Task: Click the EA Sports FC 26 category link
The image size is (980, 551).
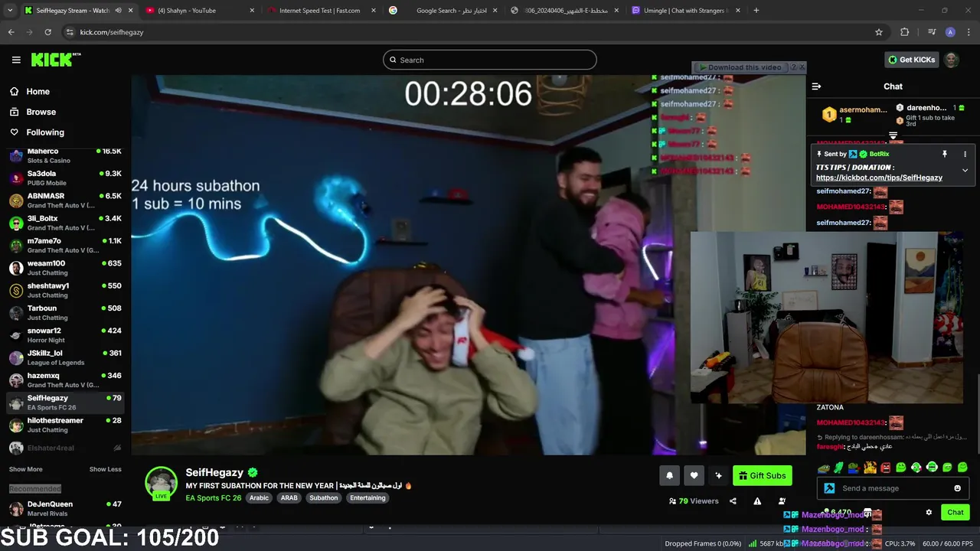Action: click(213, 498)
